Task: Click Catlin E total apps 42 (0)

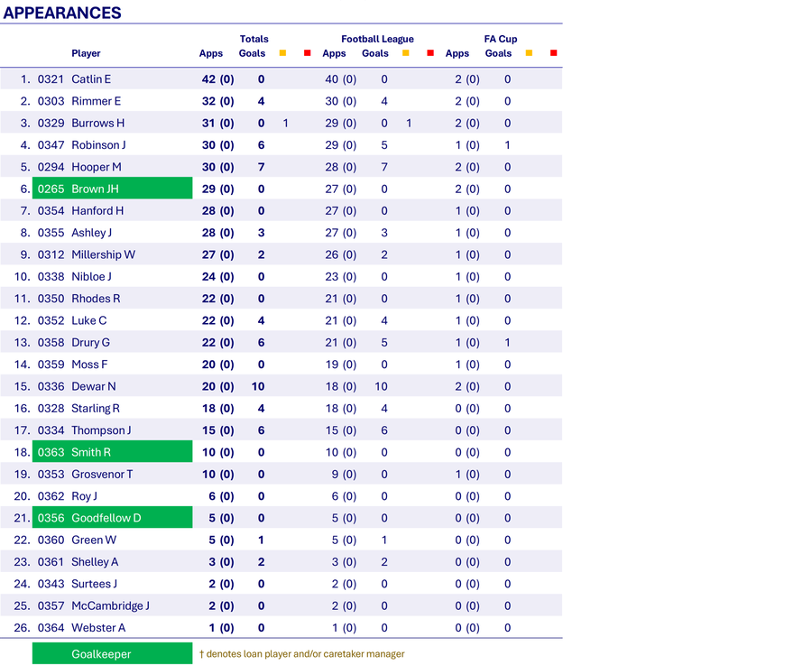Action: coord(218,79)
